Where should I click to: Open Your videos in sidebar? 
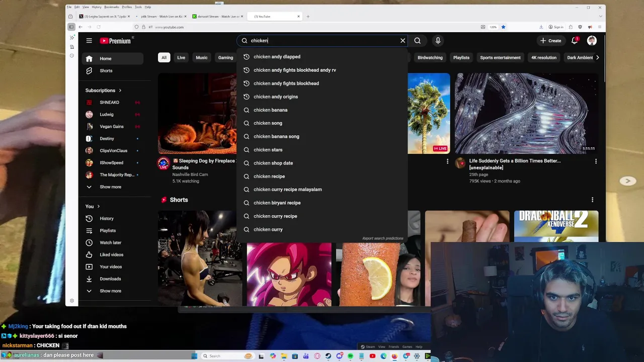pos(113,267)
